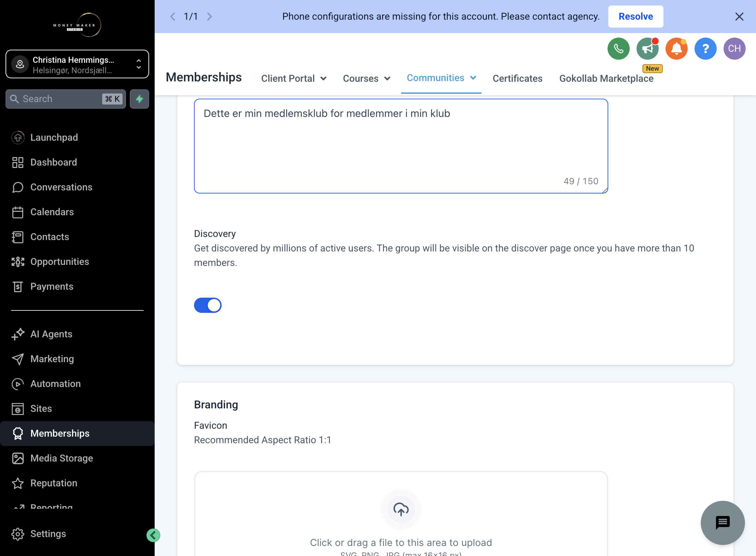The image size is (756, 556).
Task: Turn off the Discovery toggle
Action: 207,305
